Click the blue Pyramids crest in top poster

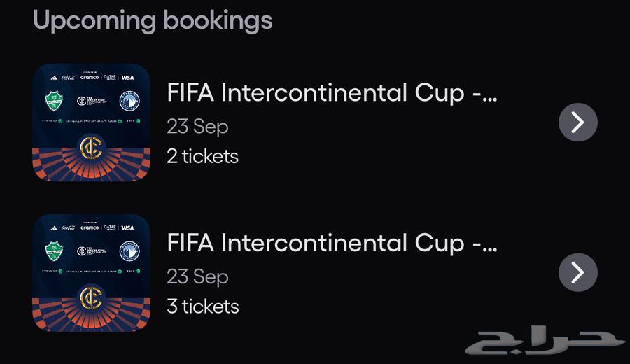click(129, 101)
